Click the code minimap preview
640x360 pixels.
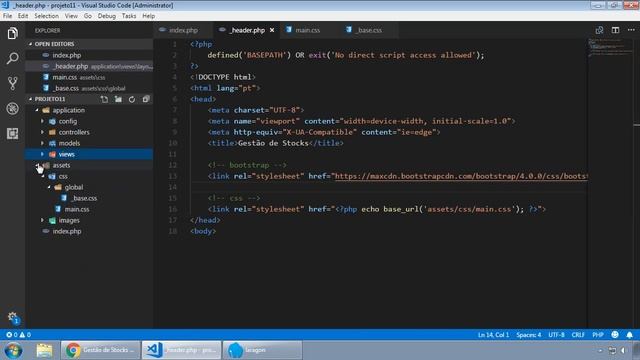[x=609, y=48]
